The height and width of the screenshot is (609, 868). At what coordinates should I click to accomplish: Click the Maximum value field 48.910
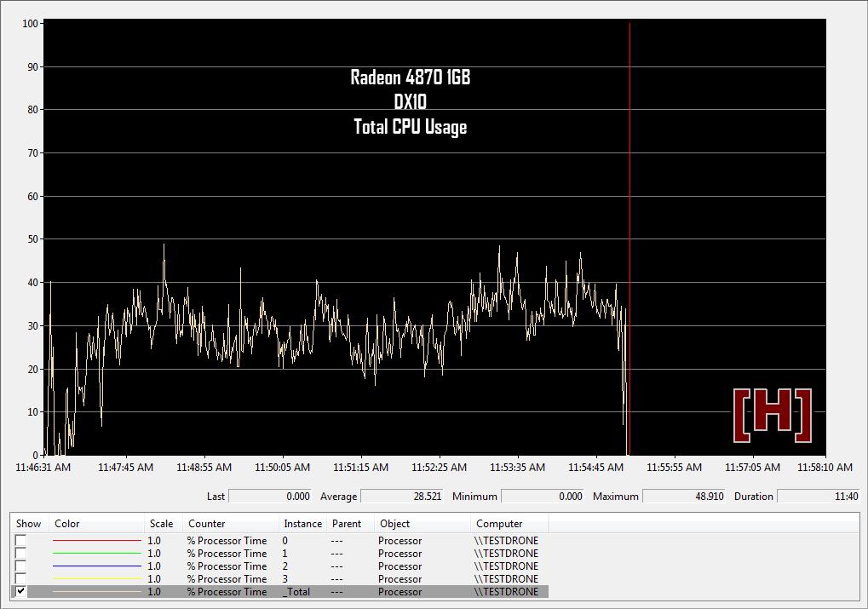coord(684,496)
